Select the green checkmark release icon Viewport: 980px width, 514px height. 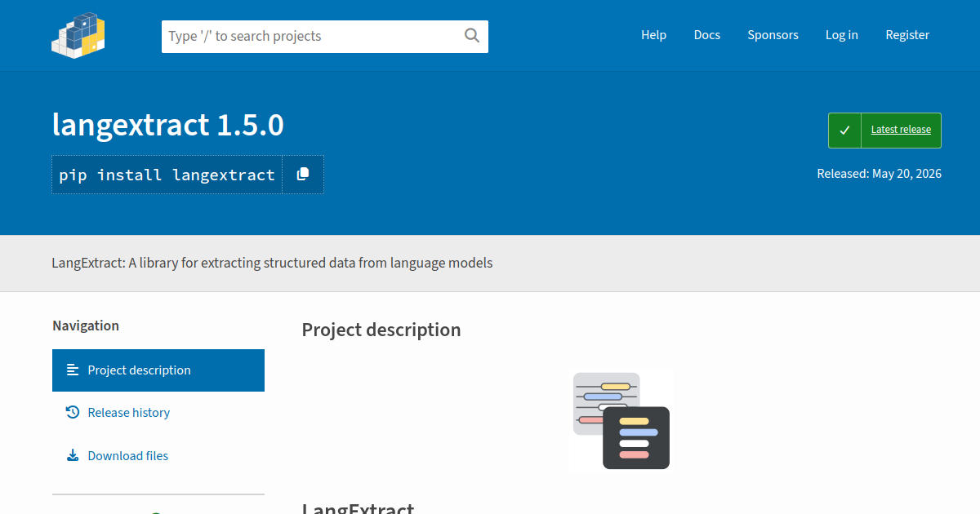(845, 131)
